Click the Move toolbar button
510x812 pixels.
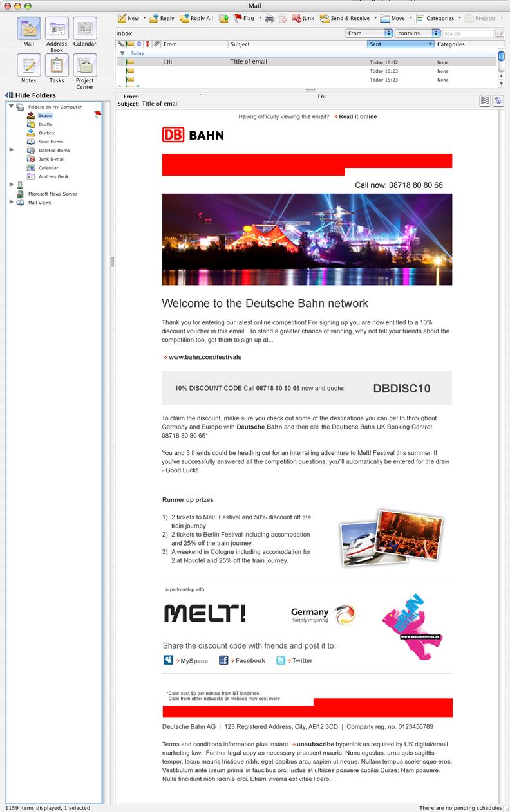[393, 18]
